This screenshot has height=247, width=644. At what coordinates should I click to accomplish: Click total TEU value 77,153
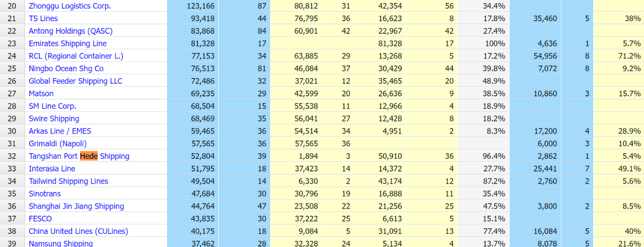pos(202,56)
